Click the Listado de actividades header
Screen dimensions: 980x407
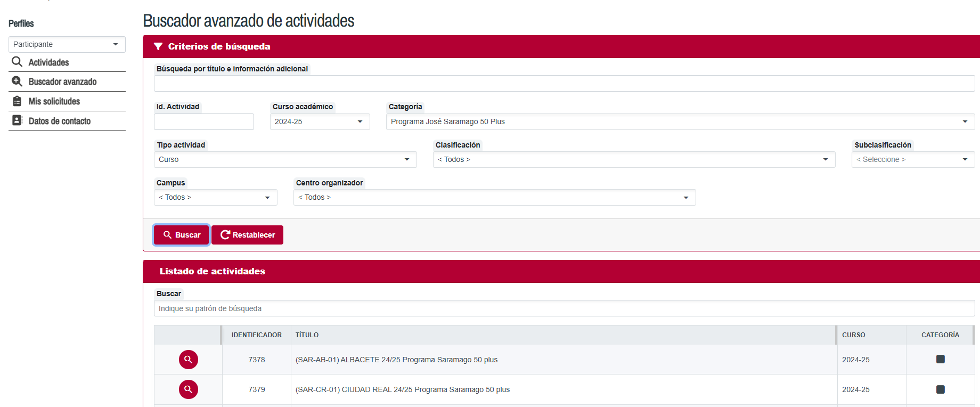click(x=213, y=271)
